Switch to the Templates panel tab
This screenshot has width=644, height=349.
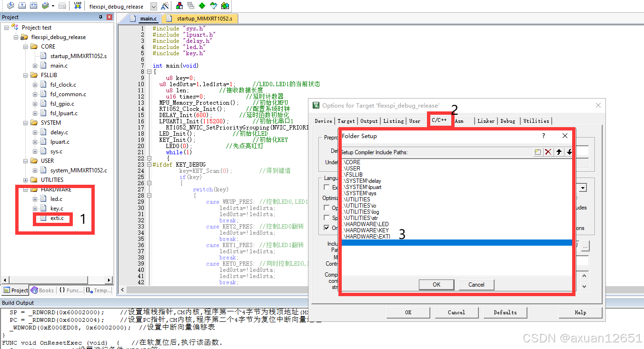pos(99,290)
